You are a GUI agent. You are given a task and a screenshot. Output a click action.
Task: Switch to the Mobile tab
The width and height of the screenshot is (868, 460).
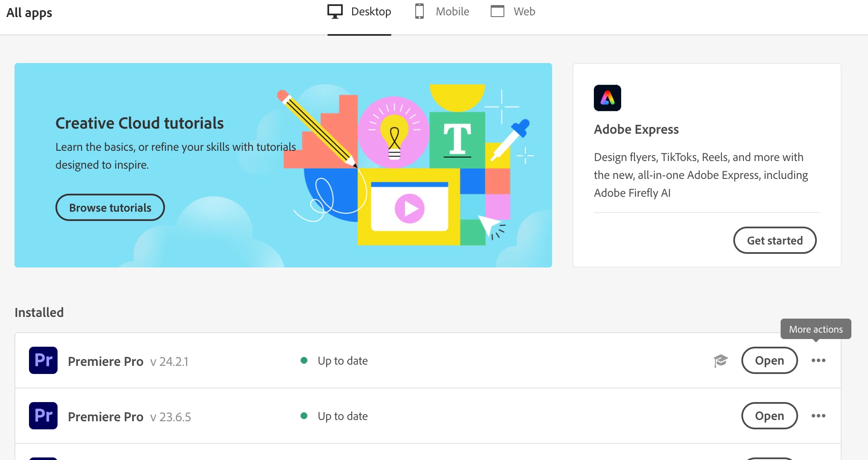click(452, 11)
